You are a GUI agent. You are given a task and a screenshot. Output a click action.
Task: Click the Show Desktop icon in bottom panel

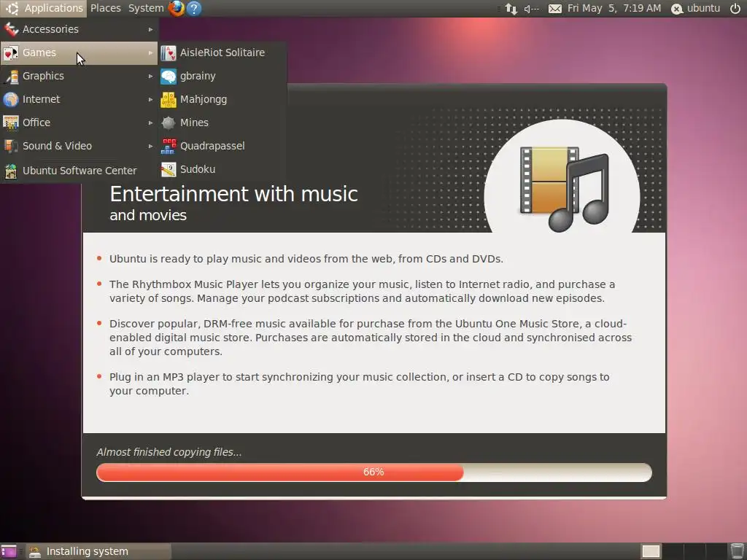9,551
